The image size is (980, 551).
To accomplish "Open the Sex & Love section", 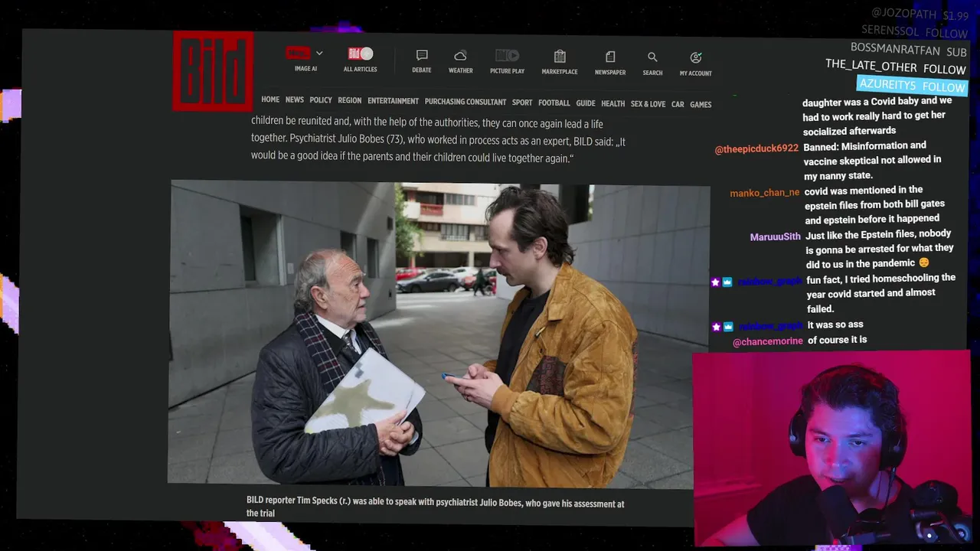I will pos(648,104).
